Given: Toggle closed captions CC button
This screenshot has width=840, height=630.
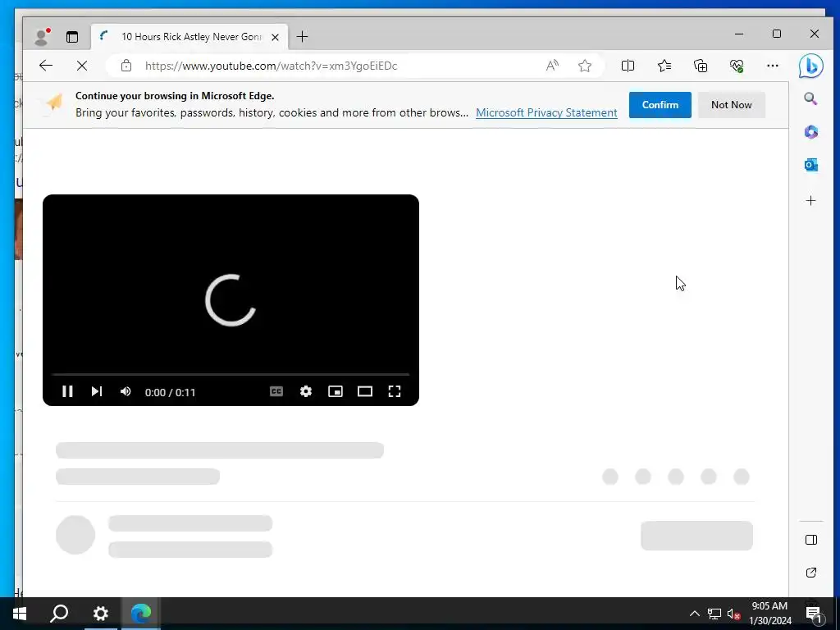Looking at the screenshot, I should click(276, 391).
